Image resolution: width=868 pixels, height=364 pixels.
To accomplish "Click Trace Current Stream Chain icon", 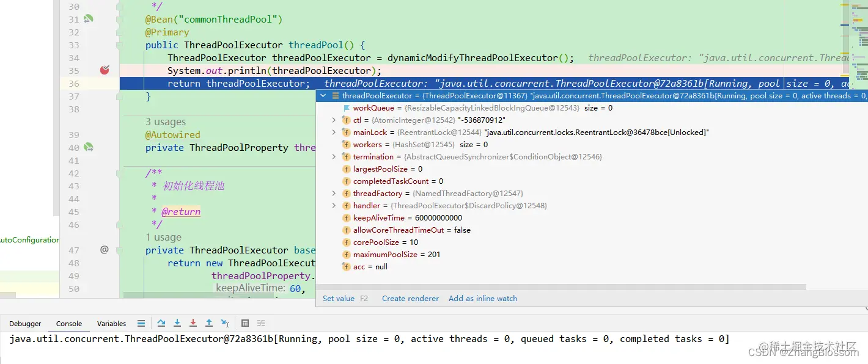I will point(261,323).
